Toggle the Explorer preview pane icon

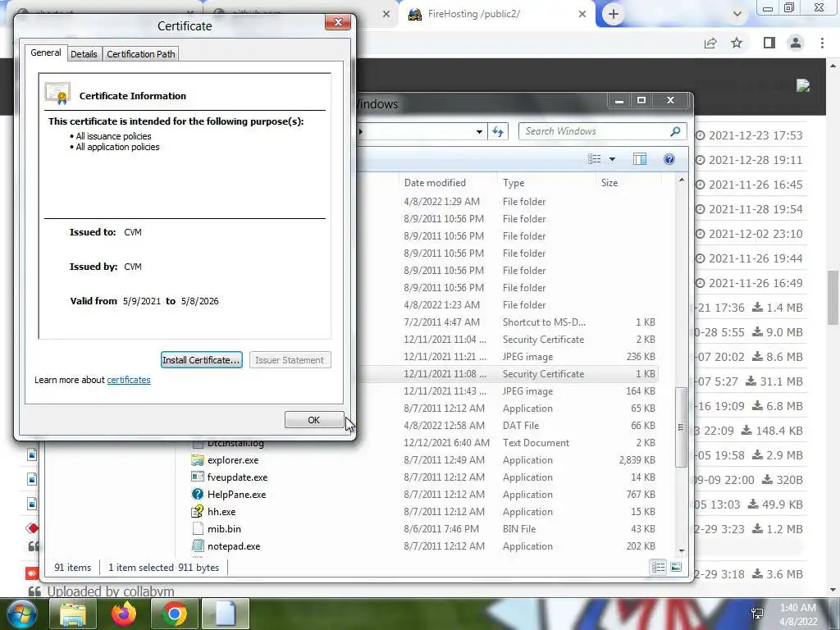(x=640, y=159)
